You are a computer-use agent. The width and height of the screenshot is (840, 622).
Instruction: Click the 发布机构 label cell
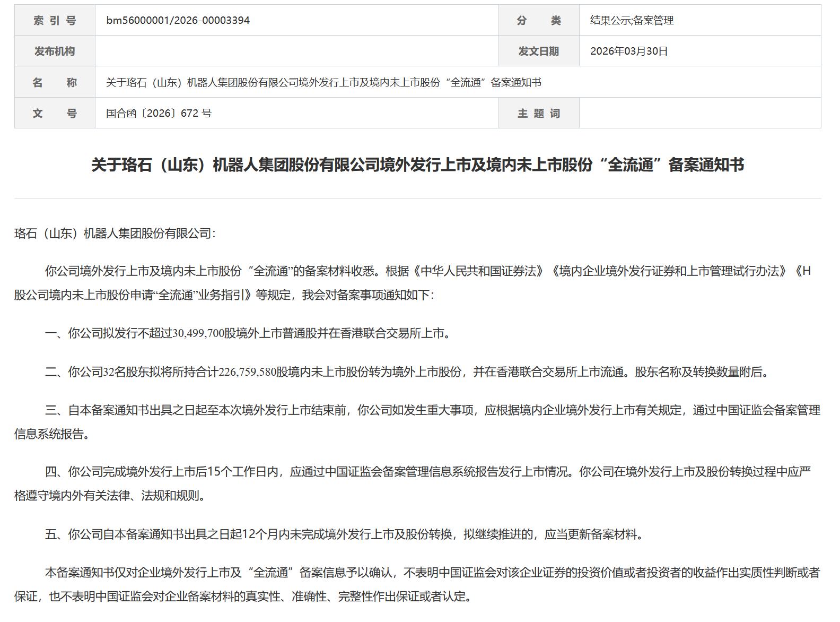click(55, 51)
